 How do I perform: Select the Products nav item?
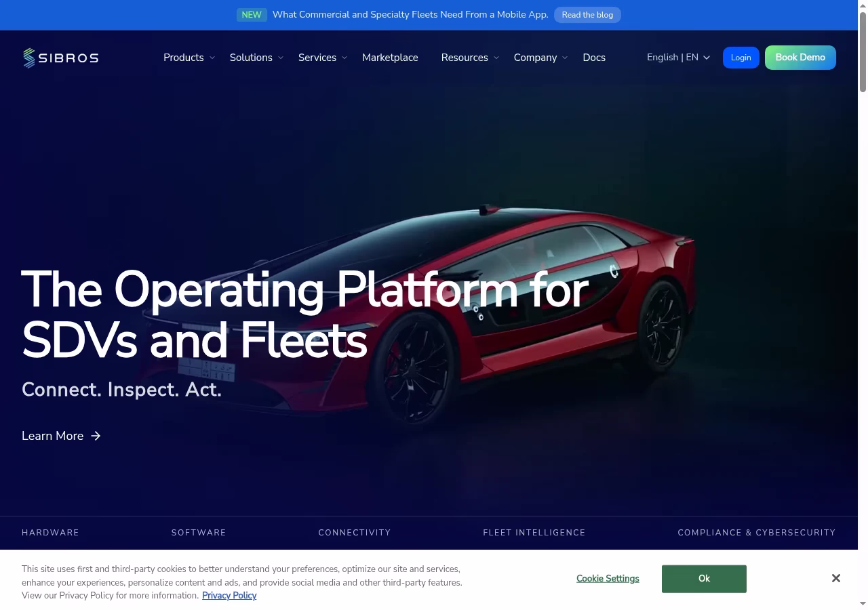coord(184,58)
